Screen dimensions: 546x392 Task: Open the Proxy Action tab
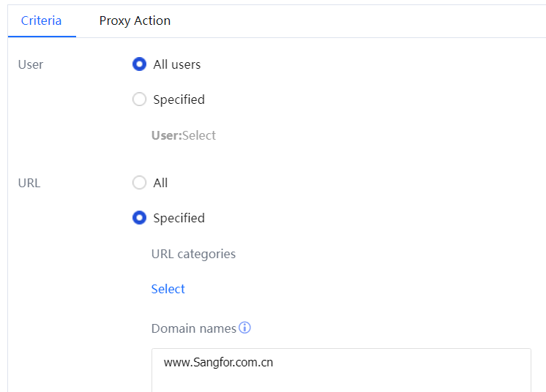135,20
